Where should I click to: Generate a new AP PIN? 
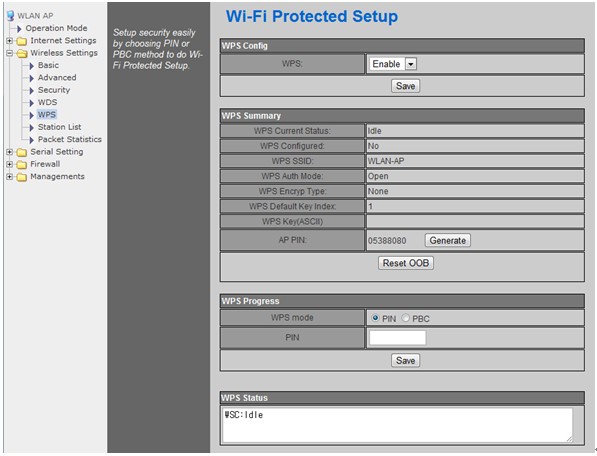448,241
